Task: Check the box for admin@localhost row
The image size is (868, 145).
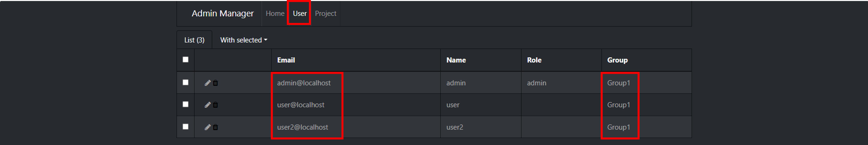Action: (186, 82)
